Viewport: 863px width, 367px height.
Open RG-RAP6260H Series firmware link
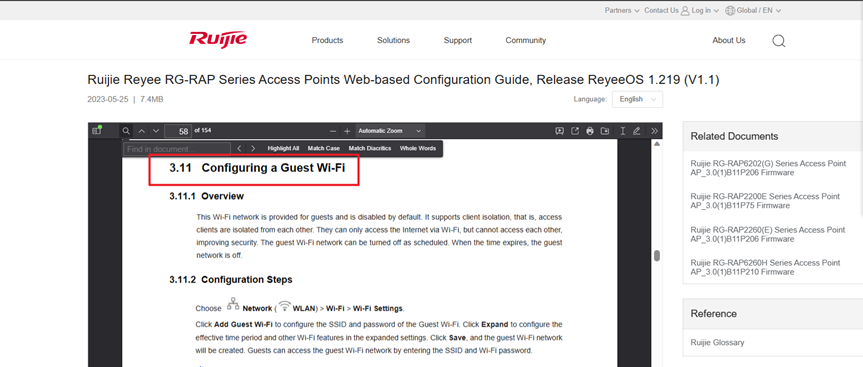[x=766, y=267]
